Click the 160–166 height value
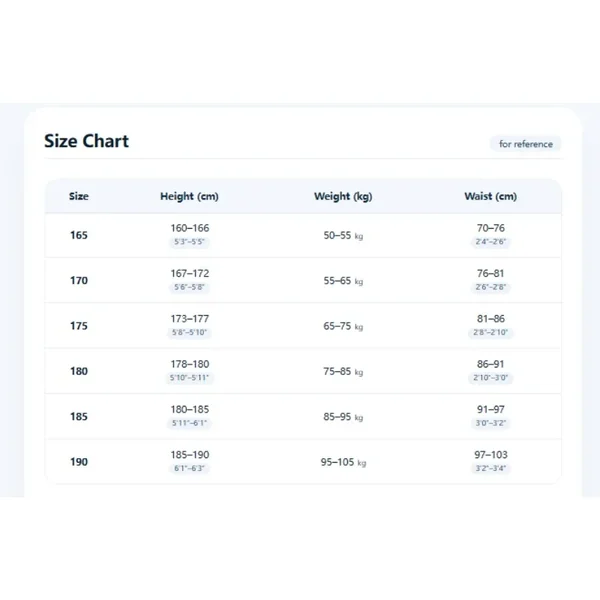This screenshot has width=600, height=600. point(190,228)
